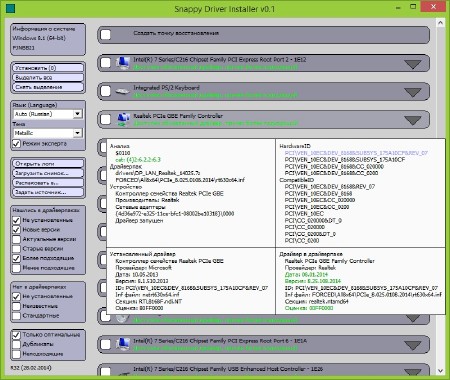Expand the Integrated PS/2 Keyboard entry arrow
Viewport: 450px width, 380px height.
point(413,92)
